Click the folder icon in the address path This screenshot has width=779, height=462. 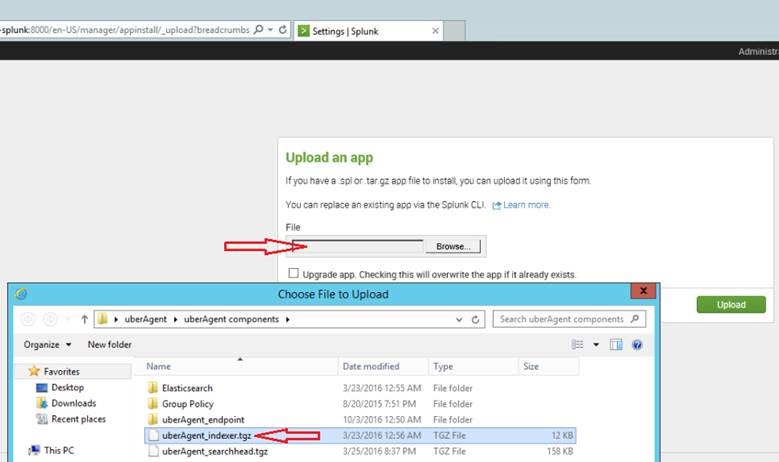point(102,319)
